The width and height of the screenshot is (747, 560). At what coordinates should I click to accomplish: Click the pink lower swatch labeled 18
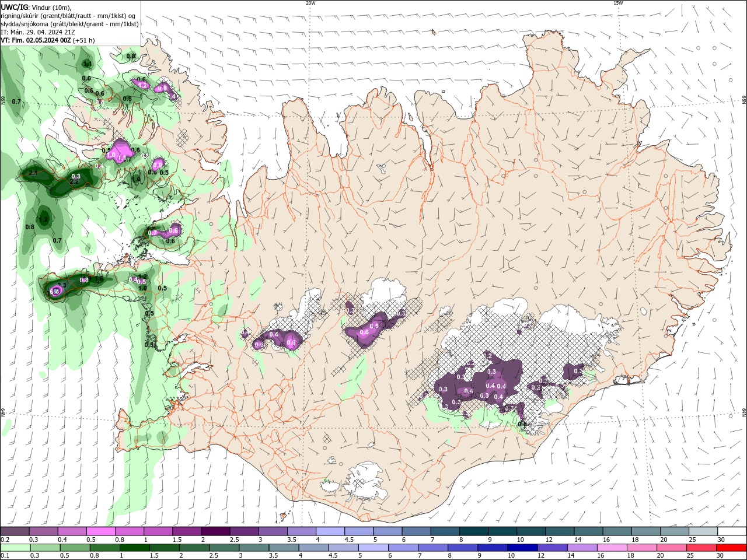tap(642, 548)
